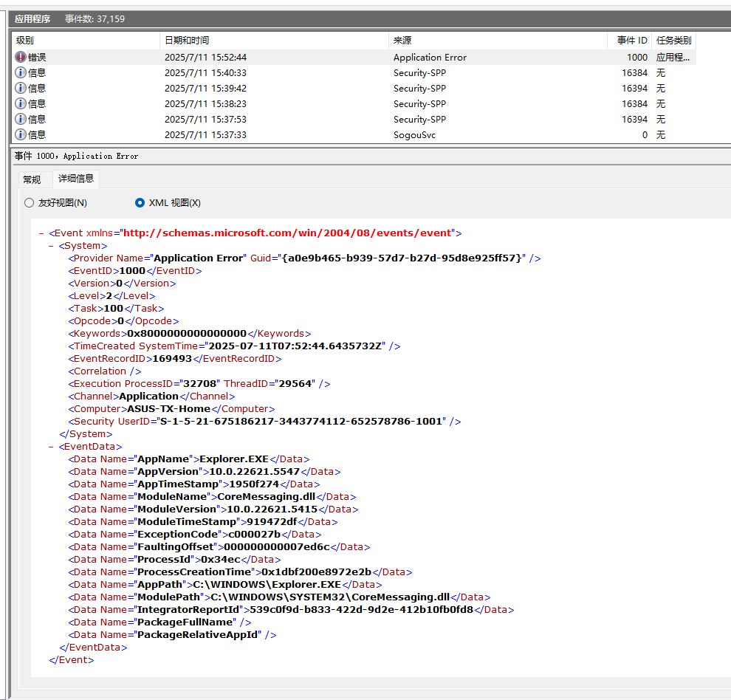This screenshot has height=700, width=731.
Task: Select the XML 视图(X) radio button
Action: (140, 202)
